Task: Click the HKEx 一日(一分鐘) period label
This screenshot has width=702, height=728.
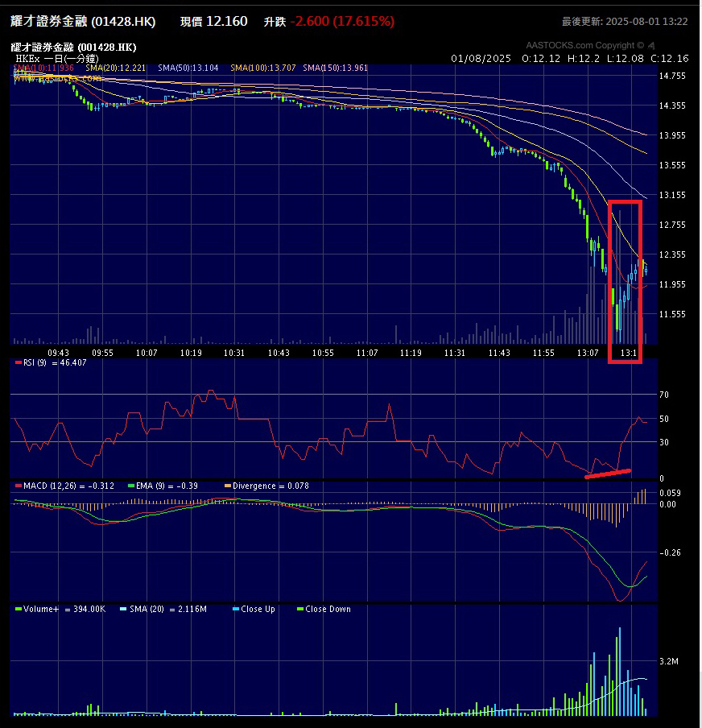Action: tap(57, 59)
